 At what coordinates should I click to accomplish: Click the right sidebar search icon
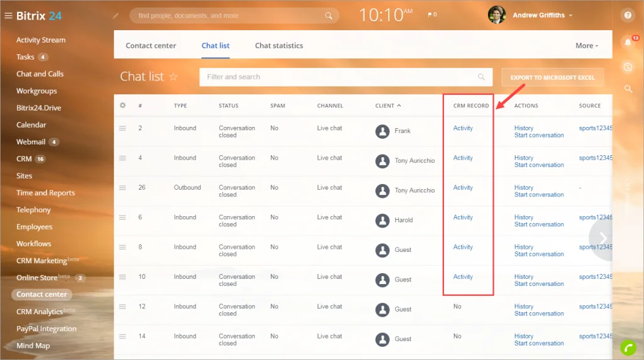click(628, 89)
